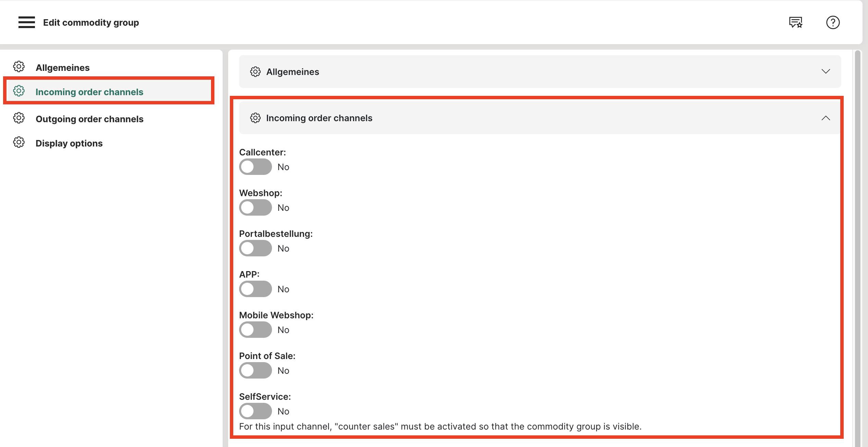The height and width of the screenshot is (447, 868).
Task: Enable the Point of Sale toggle
Action: coord(255,370)
